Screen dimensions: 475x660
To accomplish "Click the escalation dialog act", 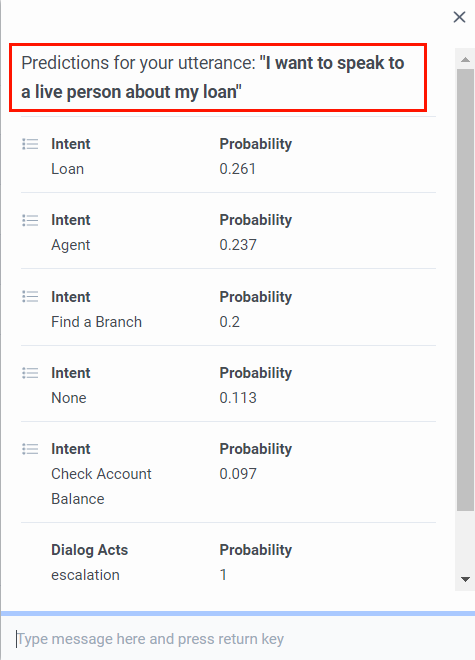I will pyautogui.click(x=85, y=575).
